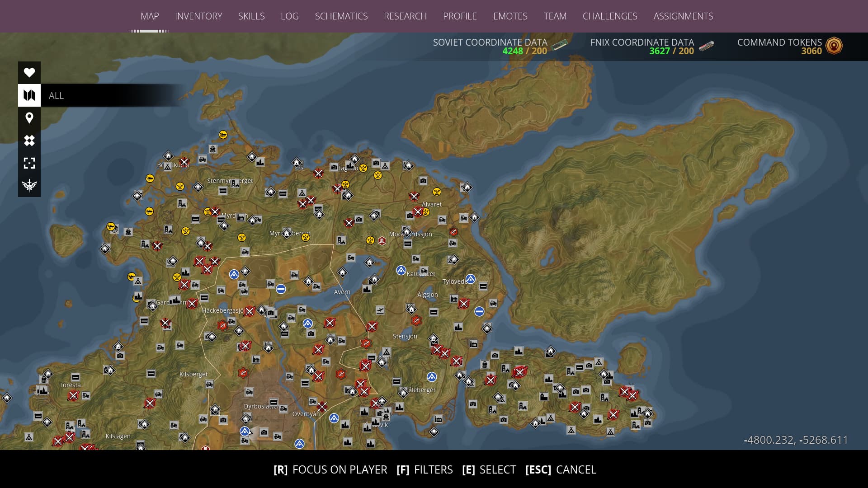Go to the TEAM tab
Image resolution: width=868 pixels, height=488 pixels.
click(555, 16)
